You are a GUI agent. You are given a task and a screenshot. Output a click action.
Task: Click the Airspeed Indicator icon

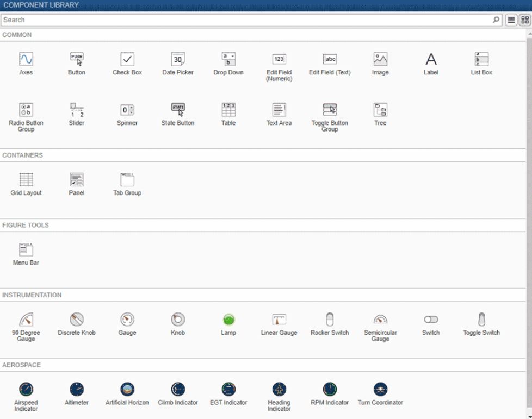26,388
